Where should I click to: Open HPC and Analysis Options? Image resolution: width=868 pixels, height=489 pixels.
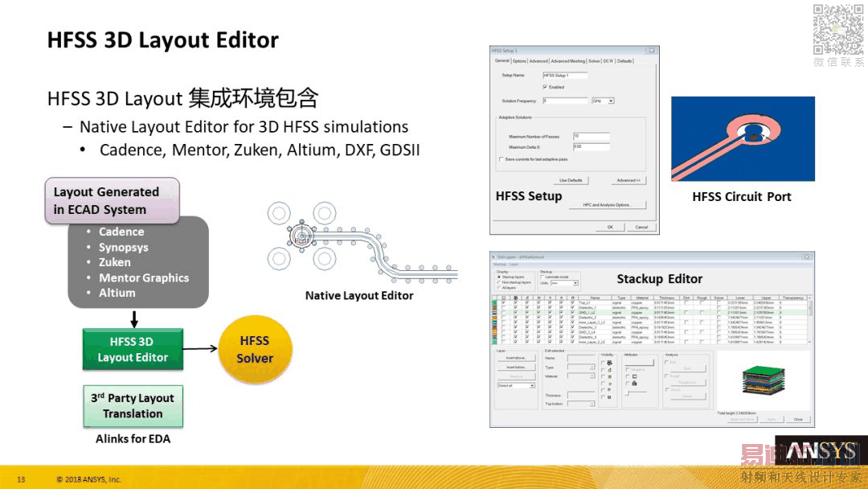pyautogui.click(x=608, y=205)
